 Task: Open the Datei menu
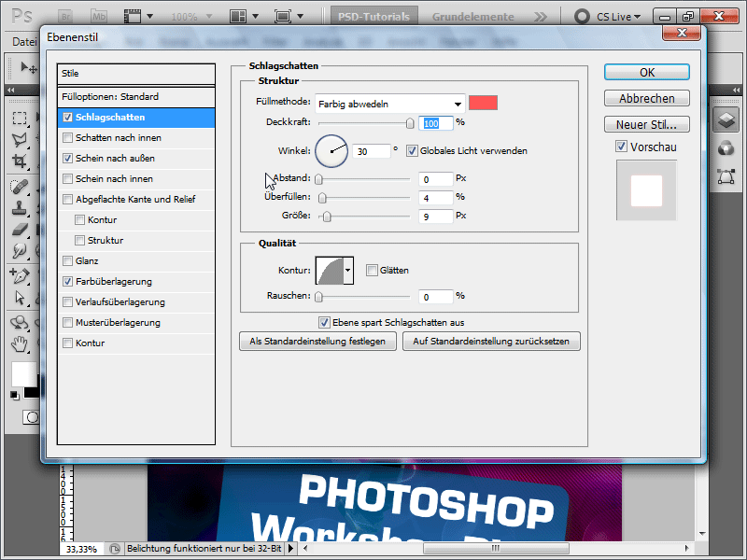click(24, 42)
